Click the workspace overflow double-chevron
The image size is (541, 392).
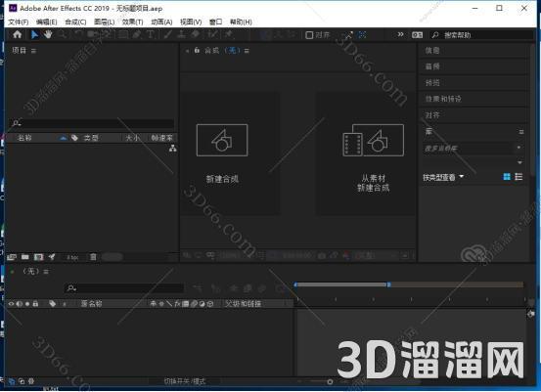400,34
